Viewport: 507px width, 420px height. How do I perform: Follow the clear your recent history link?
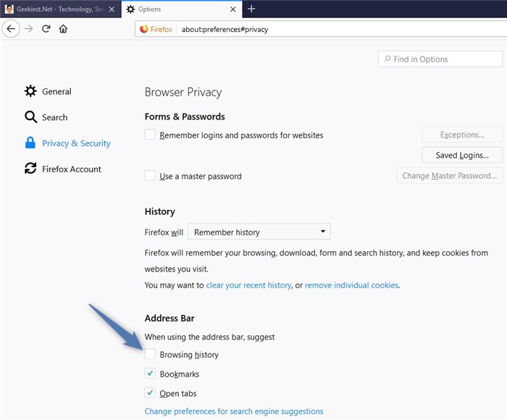(248, 285)
